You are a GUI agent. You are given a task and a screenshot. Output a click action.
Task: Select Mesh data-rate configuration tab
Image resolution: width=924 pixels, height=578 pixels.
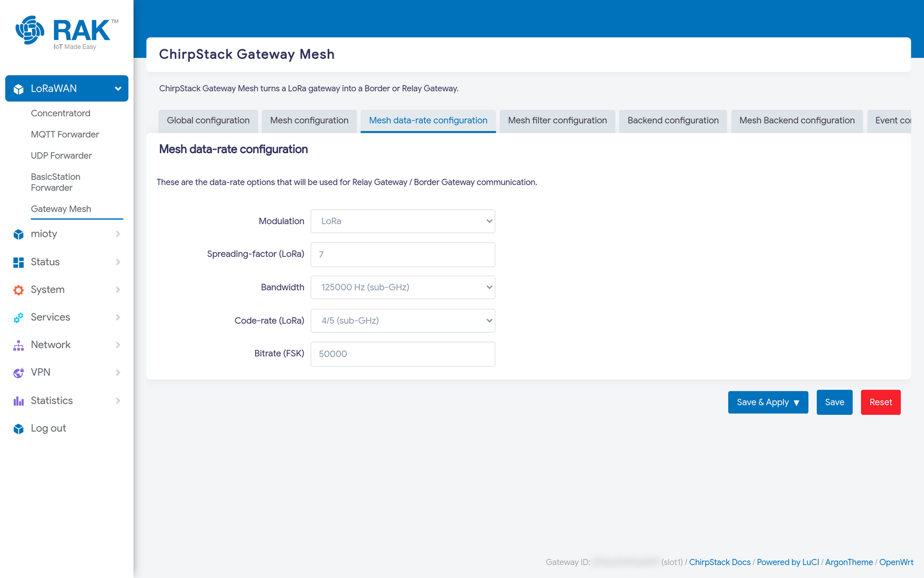coord(428,121)
